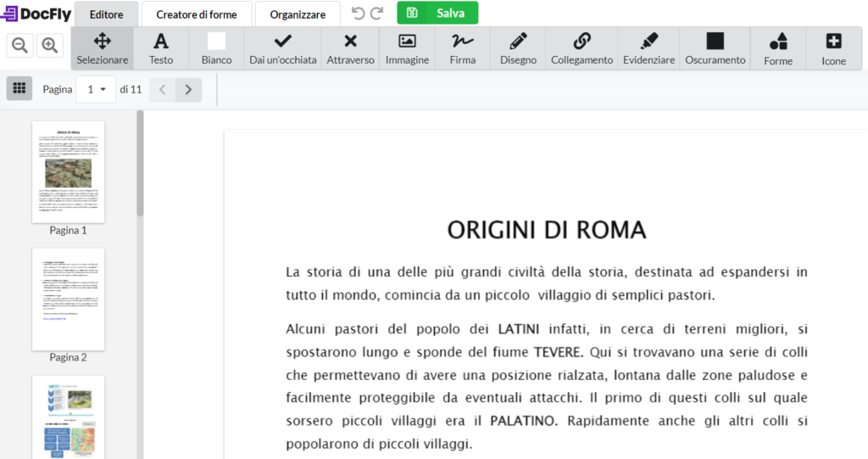Pick the checkmark Dai un'occhiata tool
The image size is (868, 459).
pos(282,48)
